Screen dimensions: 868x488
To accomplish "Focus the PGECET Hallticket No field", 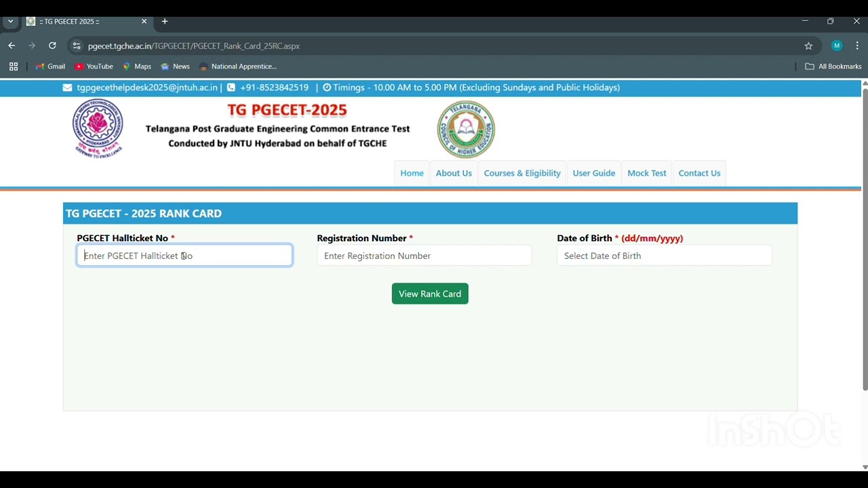I will coord(184,256).
